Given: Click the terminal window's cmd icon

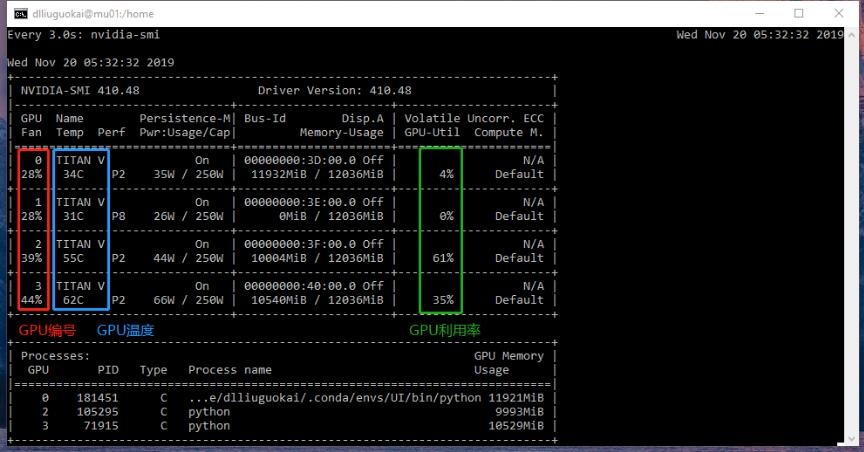Looking at the screenshot, I should [20, 14].
